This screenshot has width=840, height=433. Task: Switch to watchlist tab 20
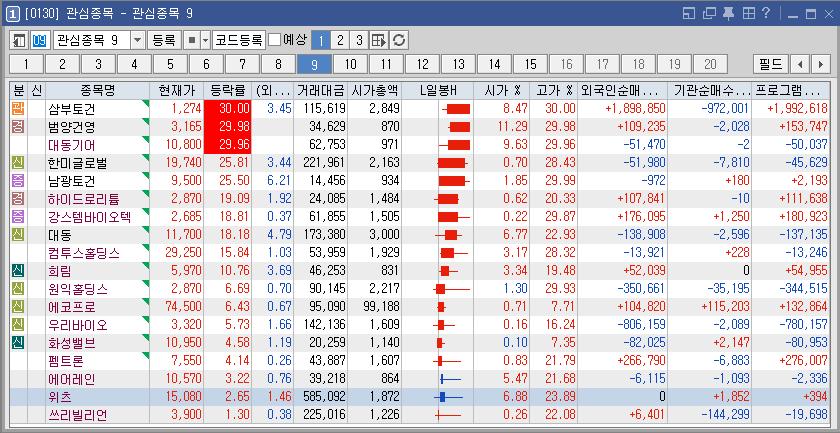[710, 65]
